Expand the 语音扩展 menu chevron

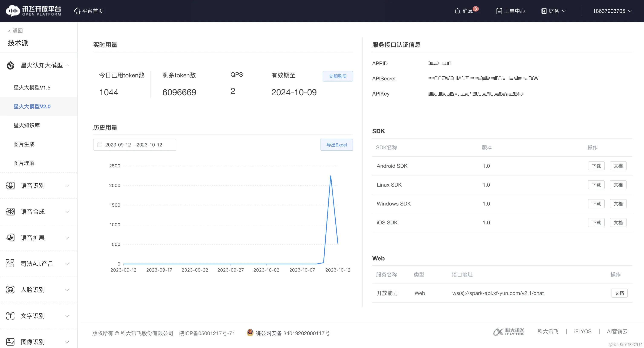pyautogui.click(x=67, y=238)
